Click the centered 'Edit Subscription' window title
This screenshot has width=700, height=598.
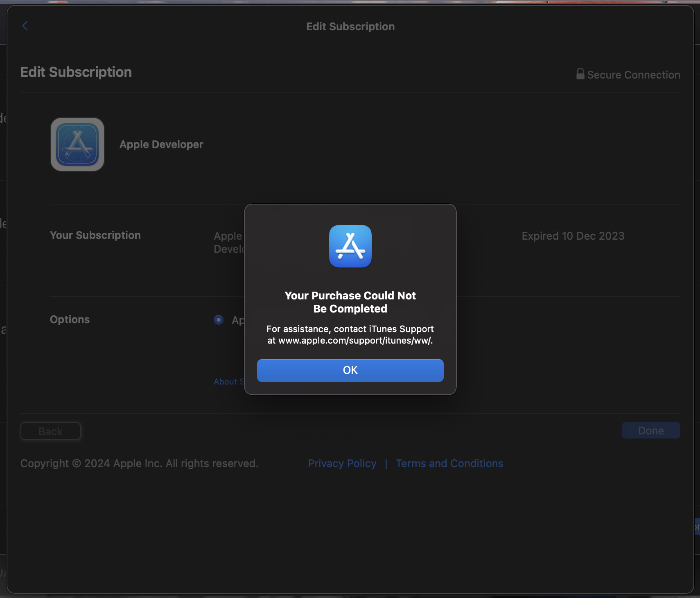350,27
